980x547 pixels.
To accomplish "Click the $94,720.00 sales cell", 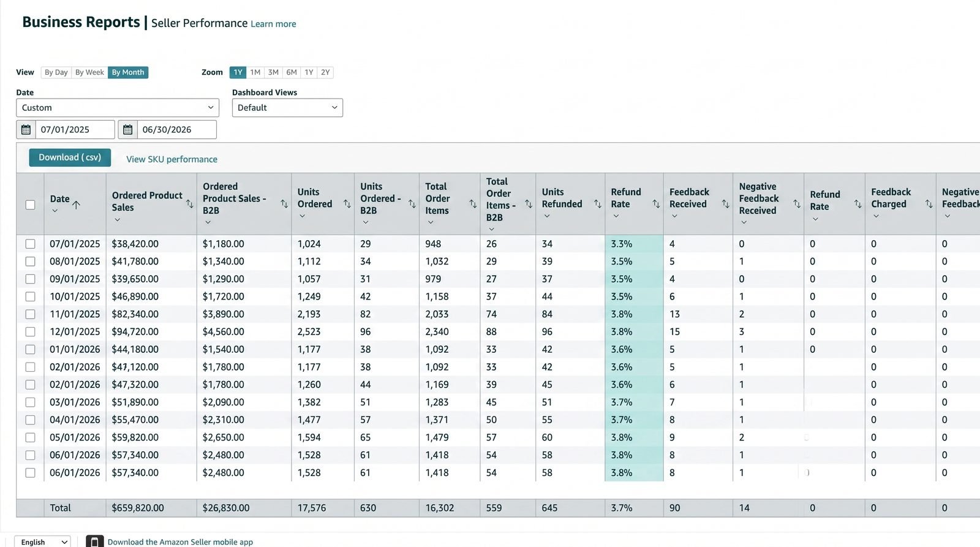I will pos(135,332).
